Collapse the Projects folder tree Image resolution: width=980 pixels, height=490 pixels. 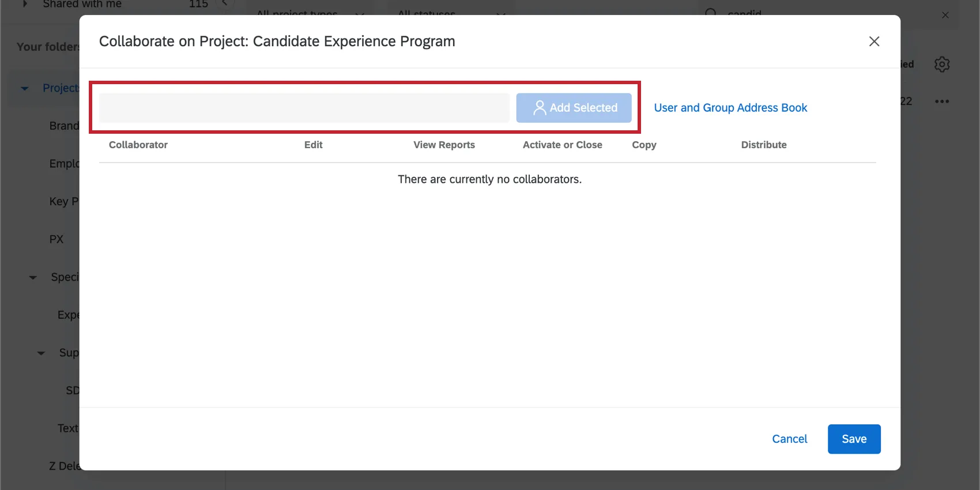24,88
